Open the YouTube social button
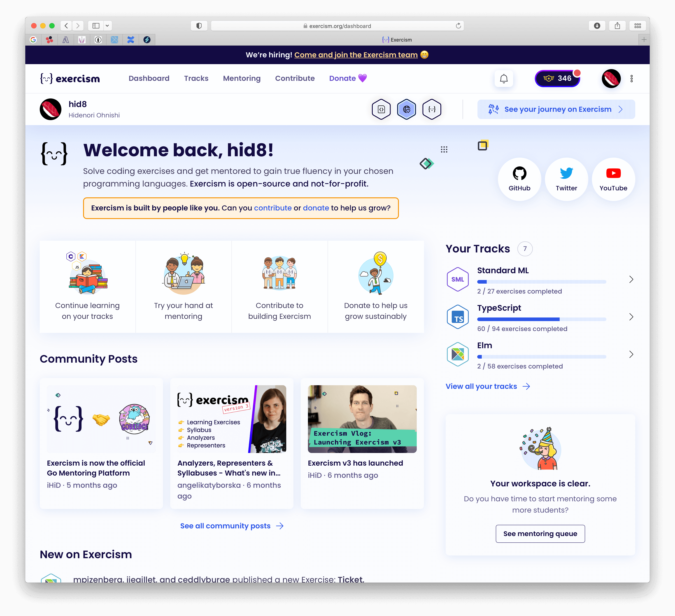This screenshot has width=675, height=616. click(613, 179)
